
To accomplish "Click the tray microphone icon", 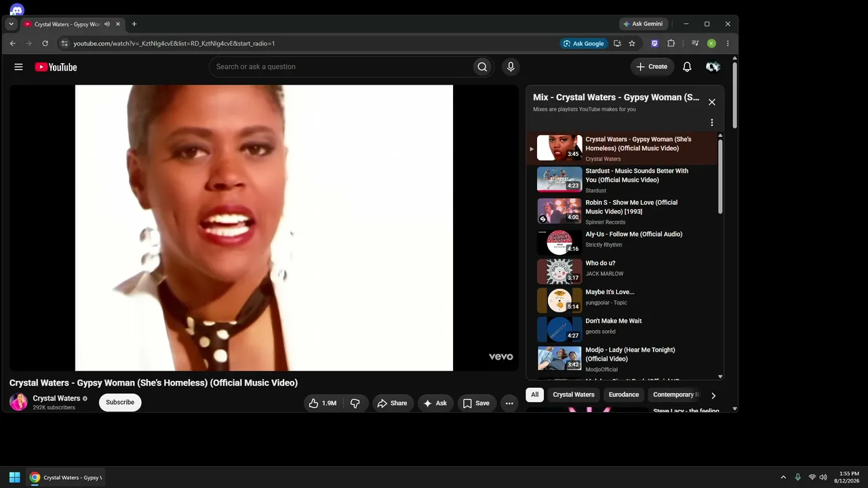I will (797, 477).
